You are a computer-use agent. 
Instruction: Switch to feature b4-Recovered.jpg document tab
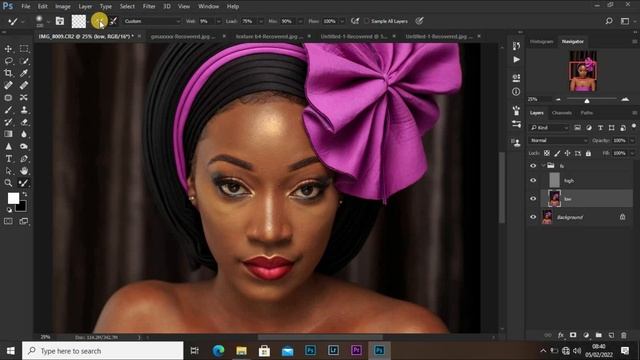(269, 36)
